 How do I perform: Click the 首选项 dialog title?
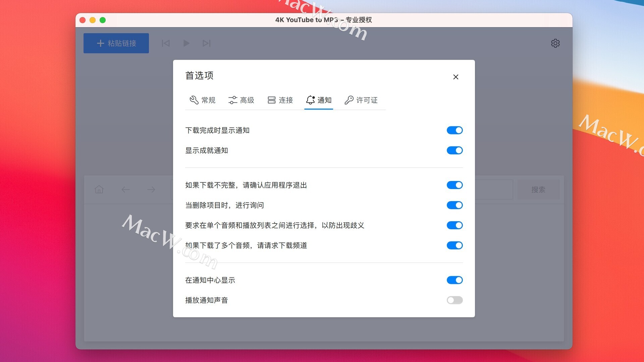(x=199, y=75)
